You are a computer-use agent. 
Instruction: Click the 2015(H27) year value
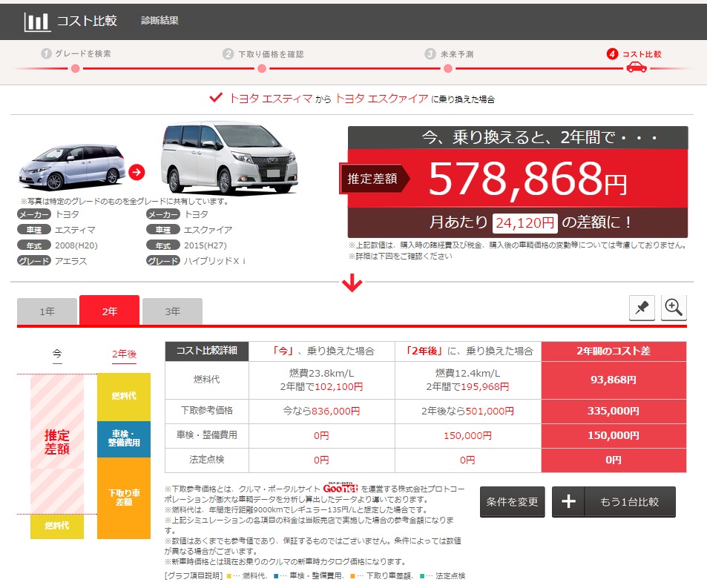pyautogui.click(x=205, y=245)
